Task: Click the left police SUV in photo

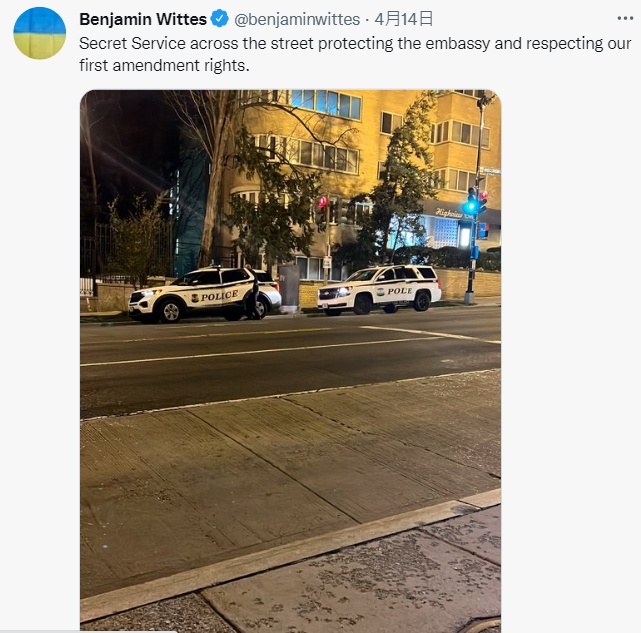Action: coord(204,294)
